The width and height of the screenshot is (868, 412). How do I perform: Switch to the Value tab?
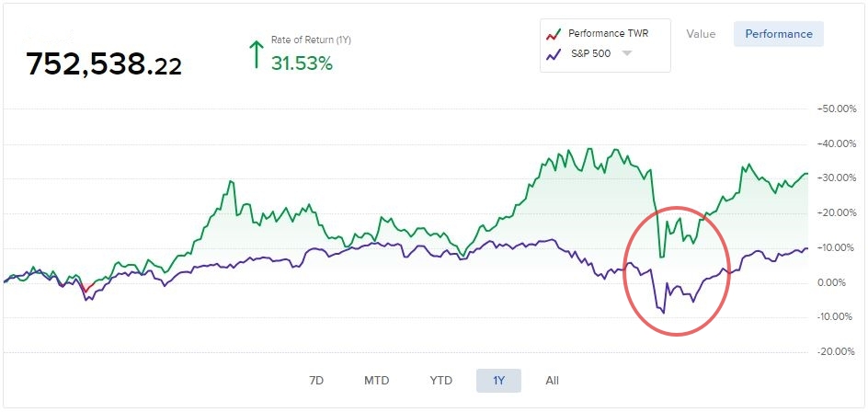[701, 34]
